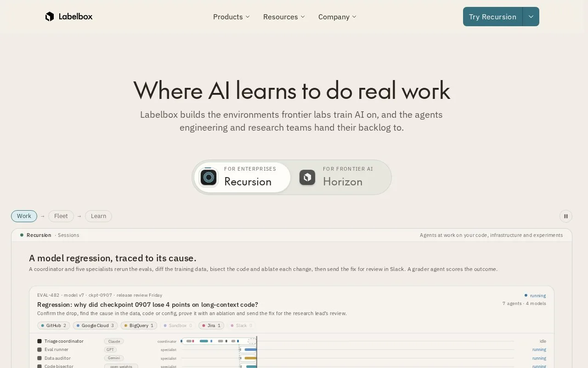Click the Try Recursion button
588x368 pixels.
click(492, 17)
